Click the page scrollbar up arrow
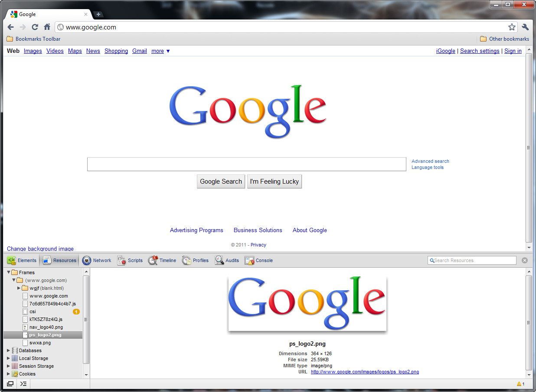This screenshot has width=536, height=392. click(x=529, y=50)
